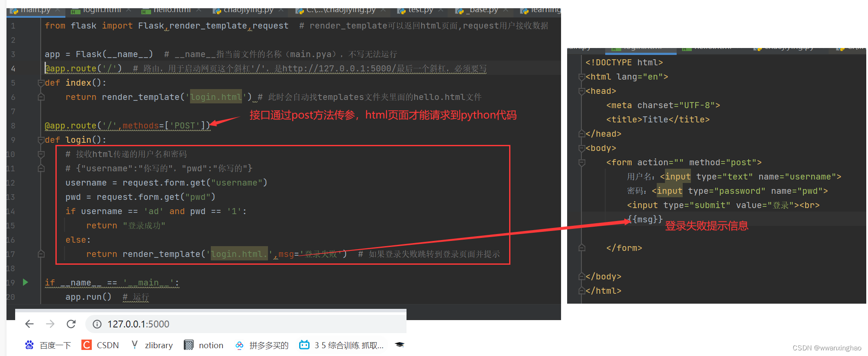Click the 拼多多买的 bookmark icon
868x356 pixels.
[x=239, y=345]
